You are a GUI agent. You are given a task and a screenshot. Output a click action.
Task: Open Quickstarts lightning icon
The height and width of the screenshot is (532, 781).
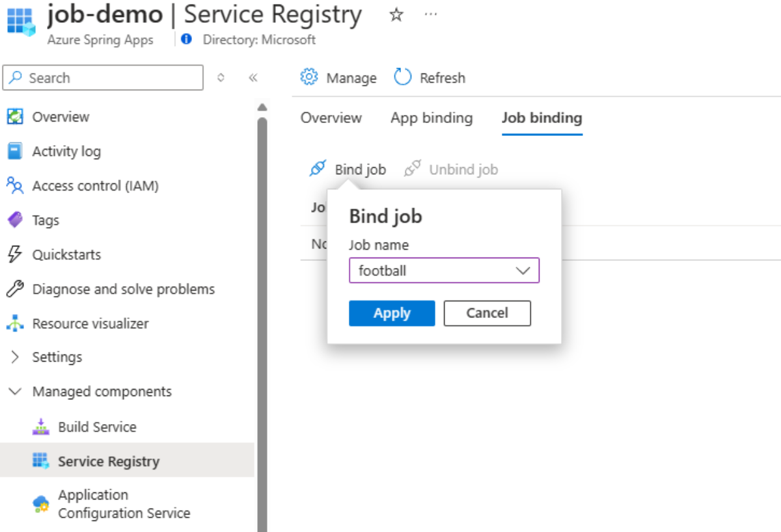click(14, 254)
